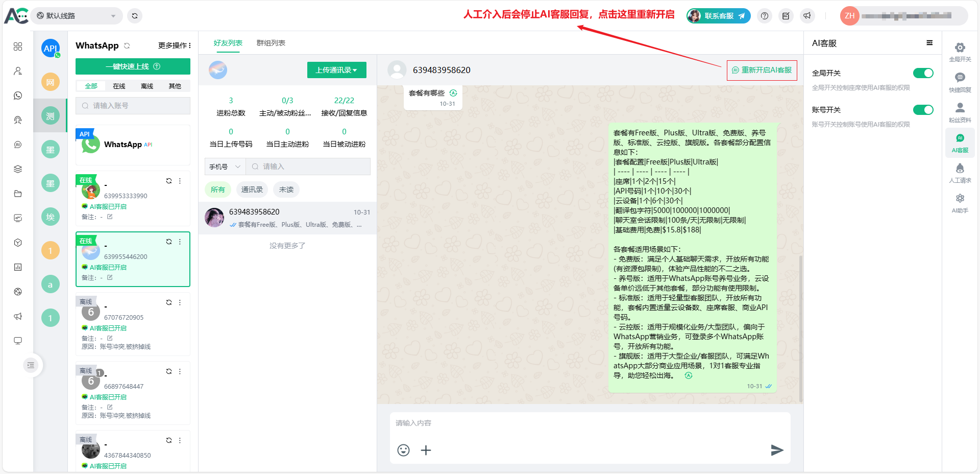Image resolution: width=980 pixels, height=474 pixels.
Task: Click the restart AI customer service button
Action: pos(762,70)
